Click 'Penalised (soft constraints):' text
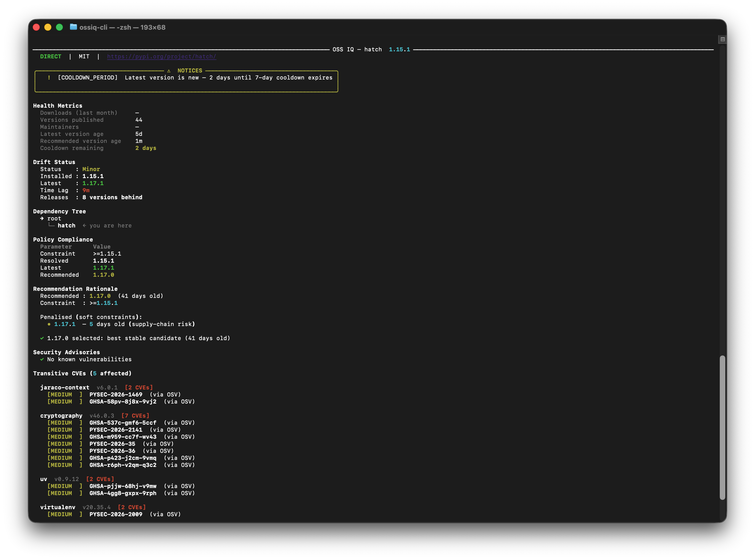Viewport: 755px width, 560px height. 91,317
